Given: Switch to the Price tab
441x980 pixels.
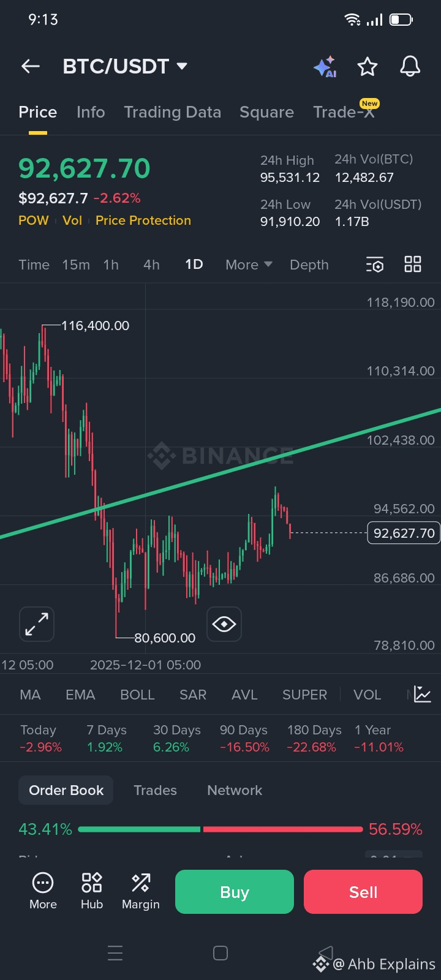Looking at the screenshot, I should pyautogui.click(x=38, y=112).
